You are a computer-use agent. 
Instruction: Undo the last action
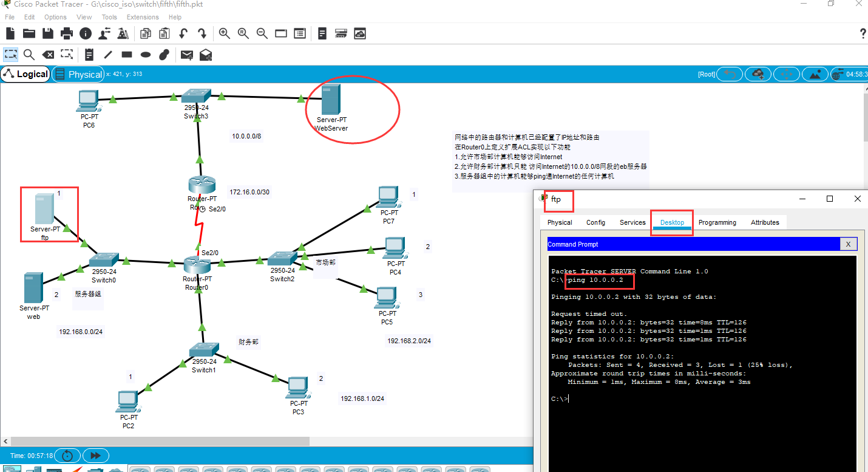point(183,33)
